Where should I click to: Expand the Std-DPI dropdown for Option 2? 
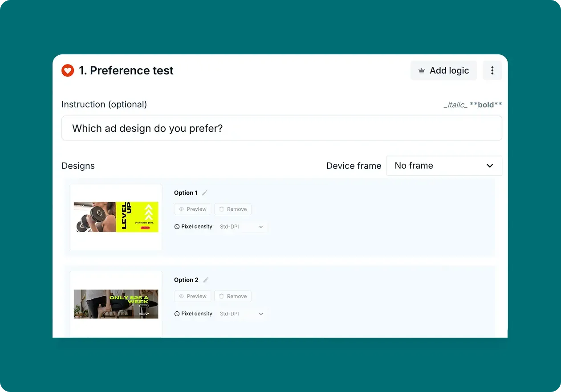point(241,313)
